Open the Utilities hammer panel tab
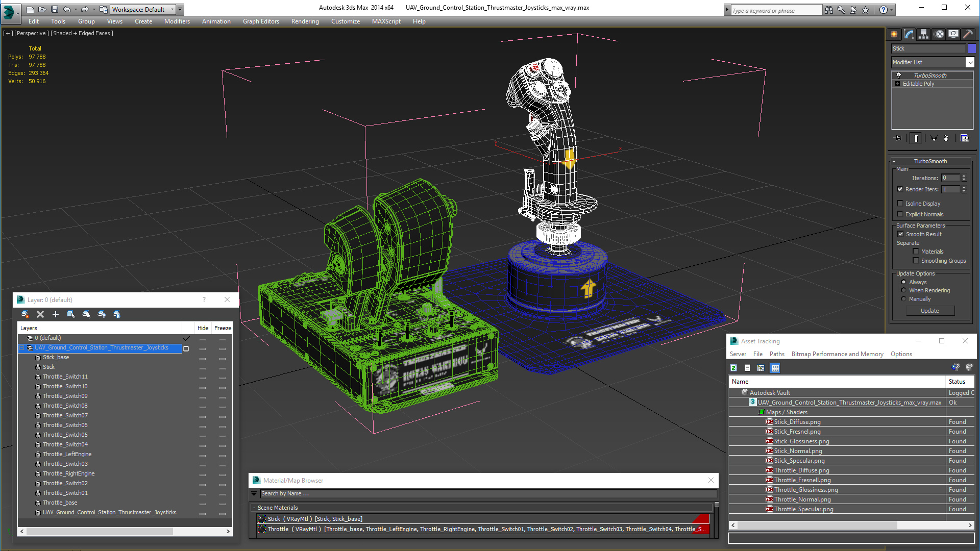The width and height of the screenshot is (980, 551). (968, 34)
